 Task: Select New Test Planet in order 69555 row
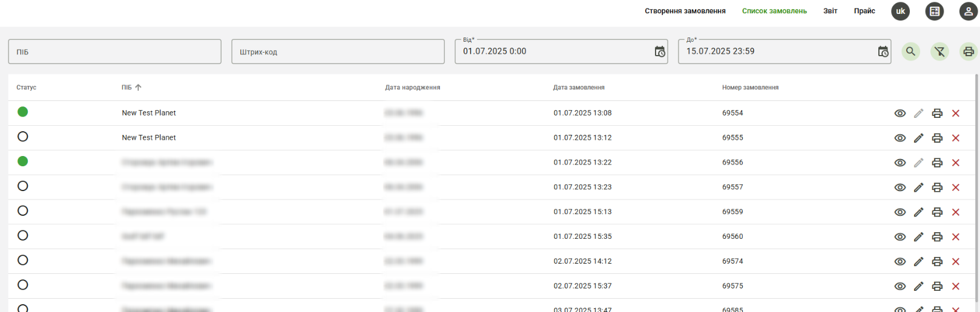pyautogui.click(x=149, y=138)
